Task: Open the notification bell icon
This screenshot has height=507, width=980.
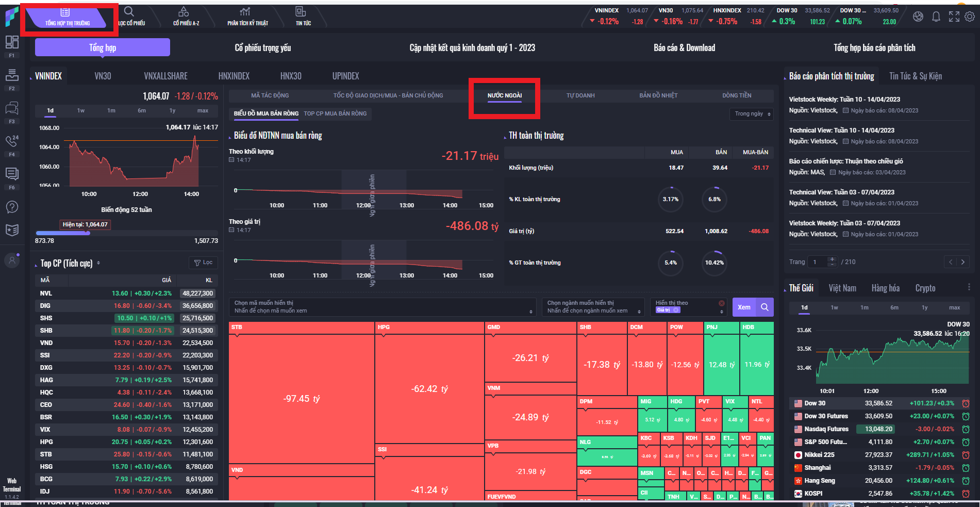Action: [936, 17]
